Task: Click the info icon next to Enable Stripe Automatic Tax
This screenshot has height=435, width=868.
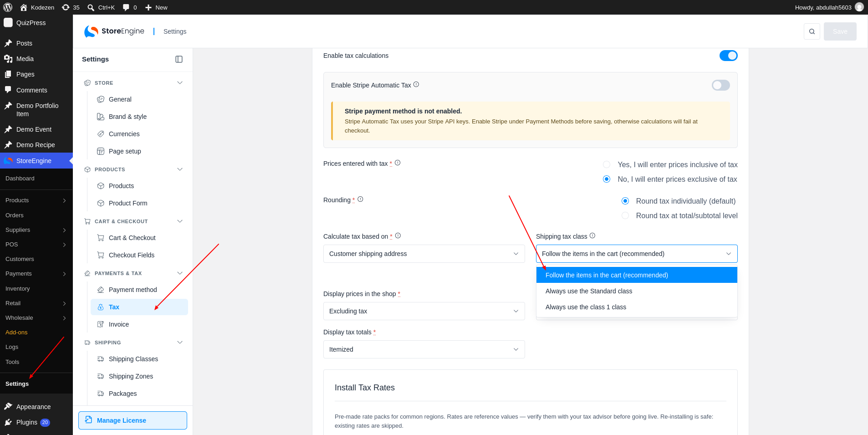Action: click(416, 85)
